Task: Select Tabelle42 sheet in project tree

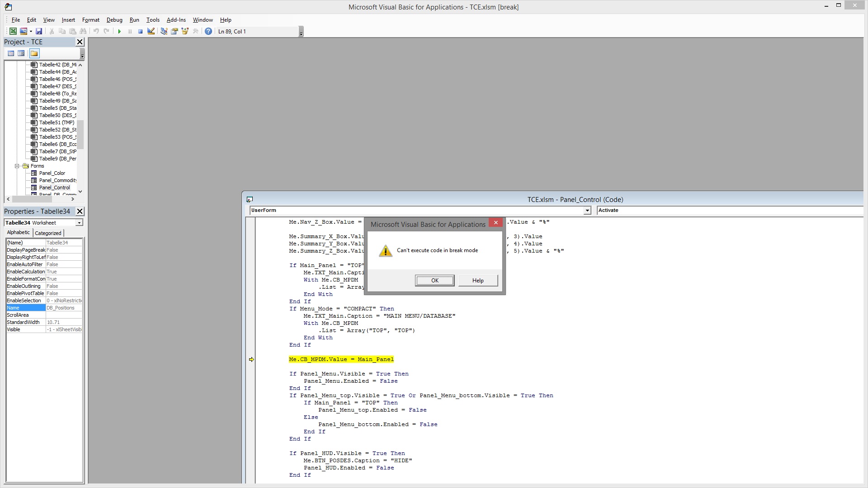Action: 57,65
